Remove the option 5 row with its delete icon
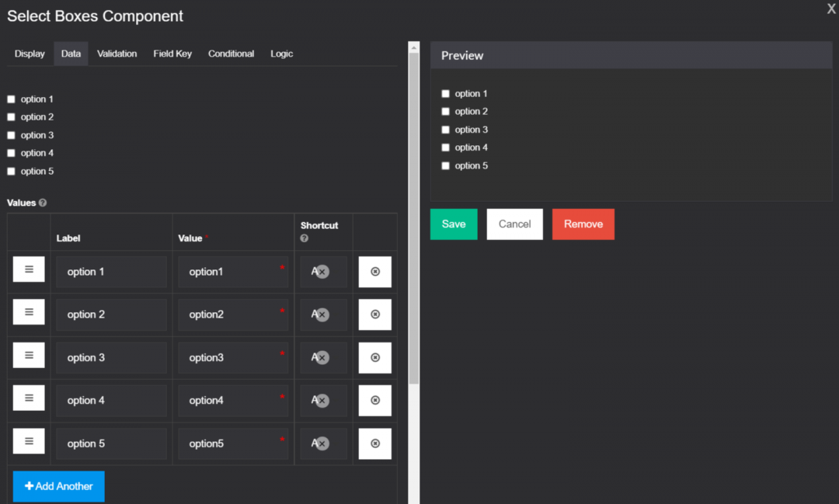 [x=375, y=443]
